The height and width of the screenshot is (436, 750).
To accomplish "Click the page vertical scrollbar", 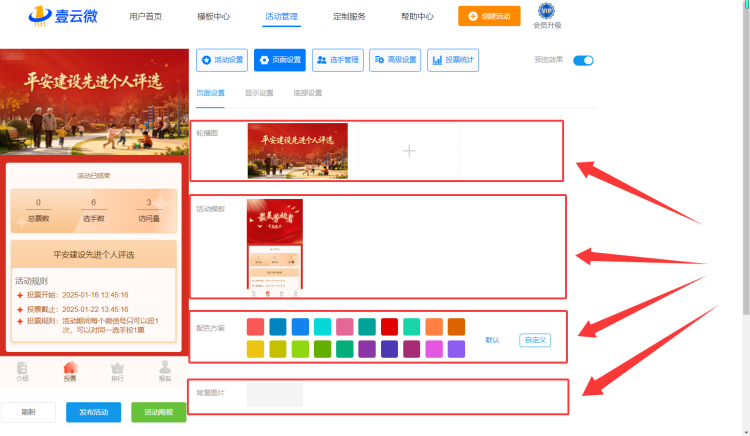I will tap(746, 158).
